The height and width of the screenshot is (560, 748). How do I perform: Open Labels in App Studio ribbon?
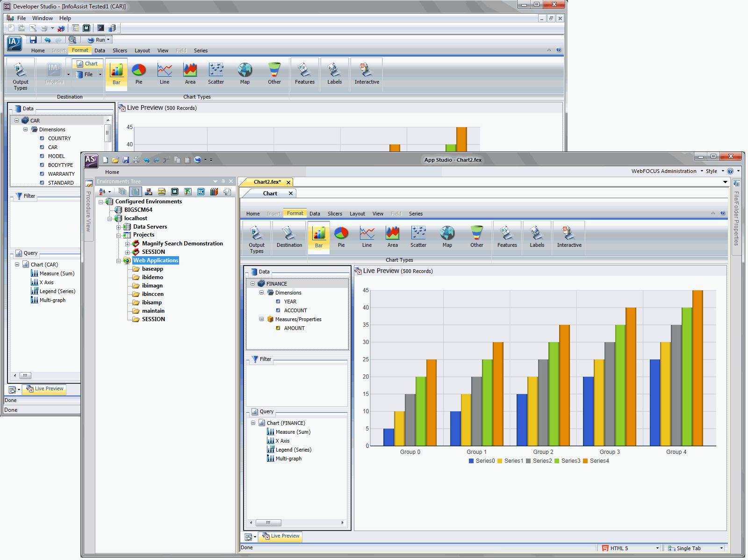[537, 237]
